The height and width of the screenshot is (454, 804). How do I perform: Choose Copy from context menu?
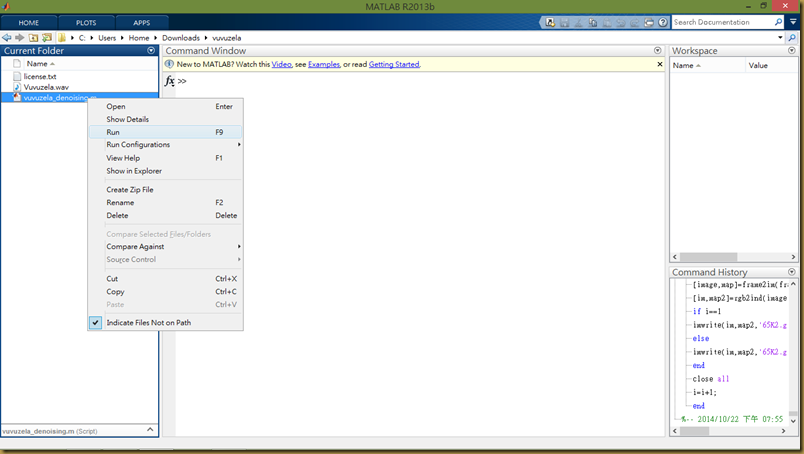point(165,291)
